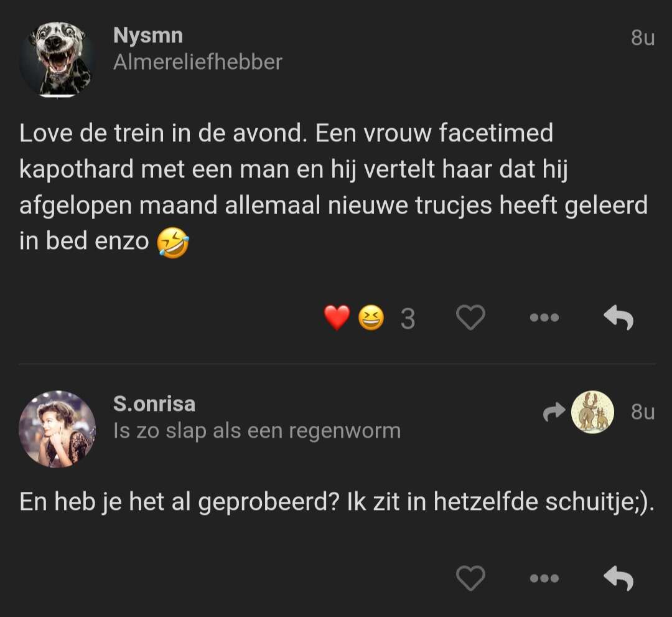Open S.onrisa's profile picture

pos(57,428)
